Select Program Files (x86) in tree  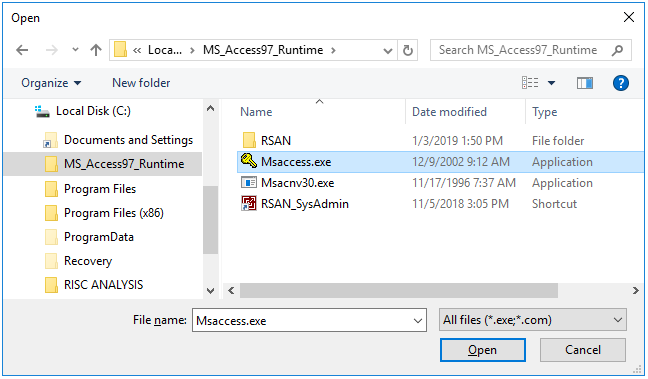(x=114, y=213)
